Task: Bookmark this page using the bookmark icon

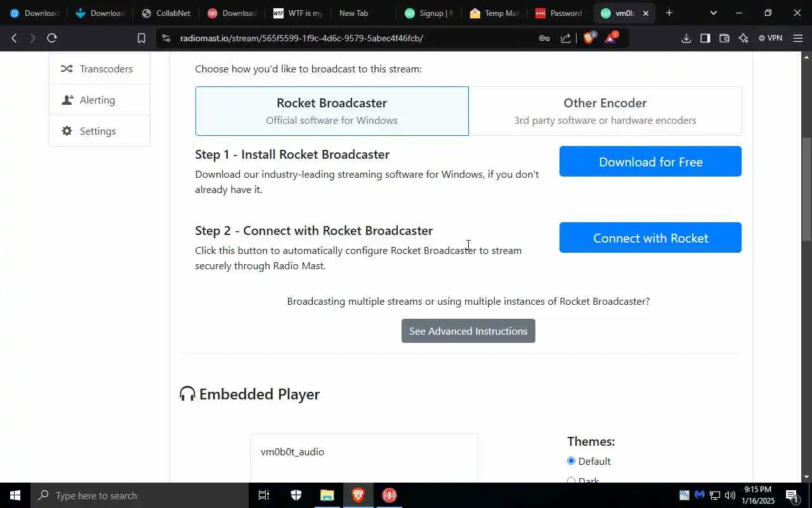Action: click(141, 38)
